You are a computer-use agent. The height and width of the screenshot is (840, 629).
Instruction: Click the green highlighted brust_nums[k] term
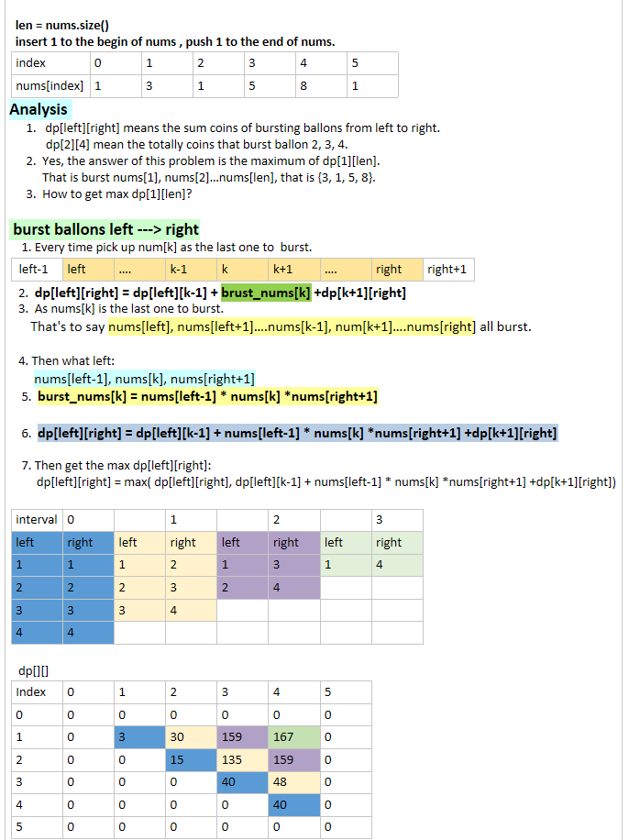click(x=265, y=293)
